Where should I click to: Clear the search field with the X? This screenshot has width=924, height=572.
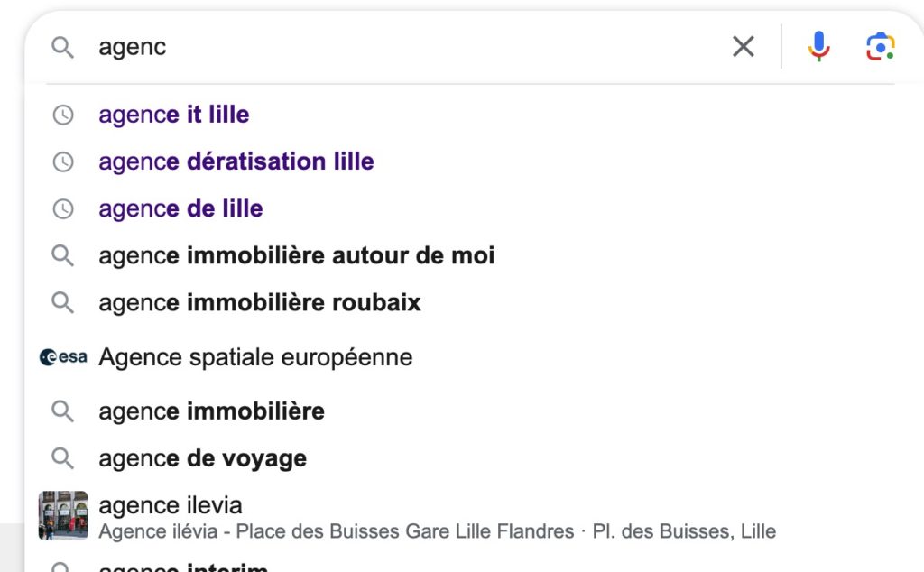pos(743,45)
